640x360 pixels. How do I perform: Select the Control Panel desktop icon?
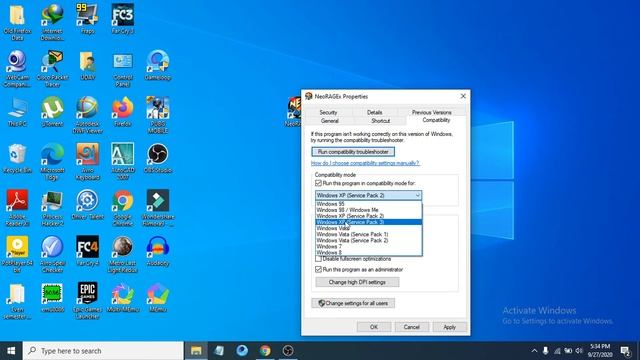coord(122,69)
